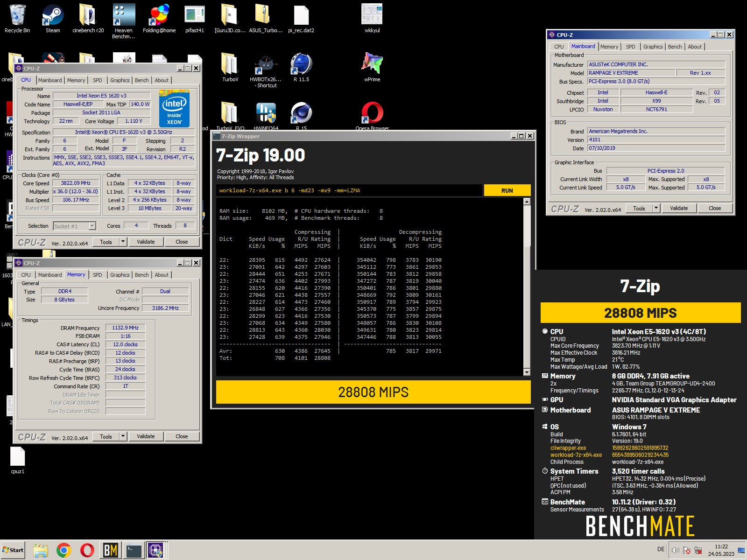
Task: Click the 7-Zip output scrollbar up arrow
Action: click(x=527, y=202)
